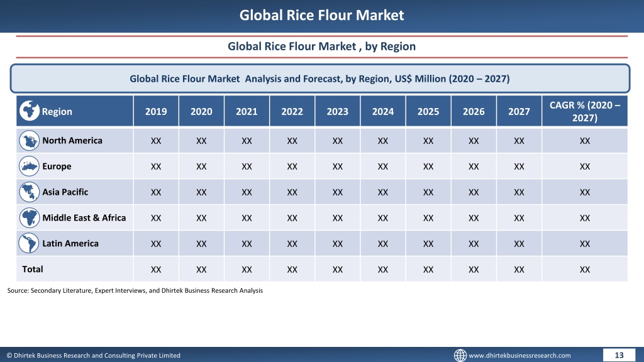Click the Asia Pacific globe icon
Screen dimensions: 644x362
pyautogui.click(x=29, y=192)
